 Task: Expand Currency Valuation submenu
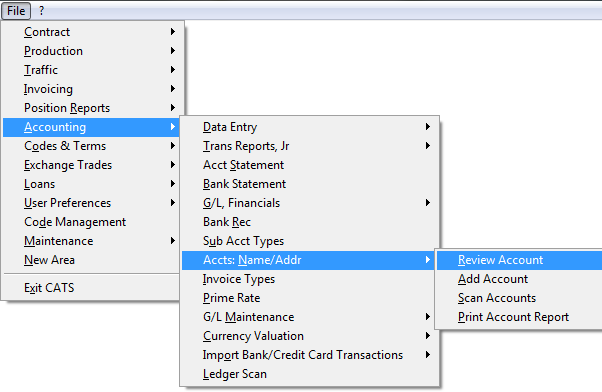click(x=309, y=336)
